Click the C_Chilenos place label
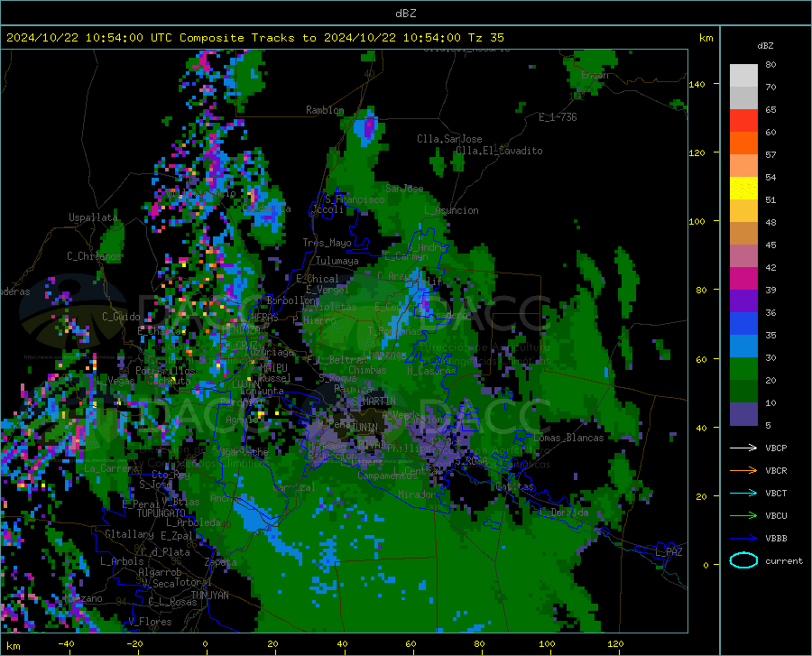812x656 pixels. coord(94,256)
